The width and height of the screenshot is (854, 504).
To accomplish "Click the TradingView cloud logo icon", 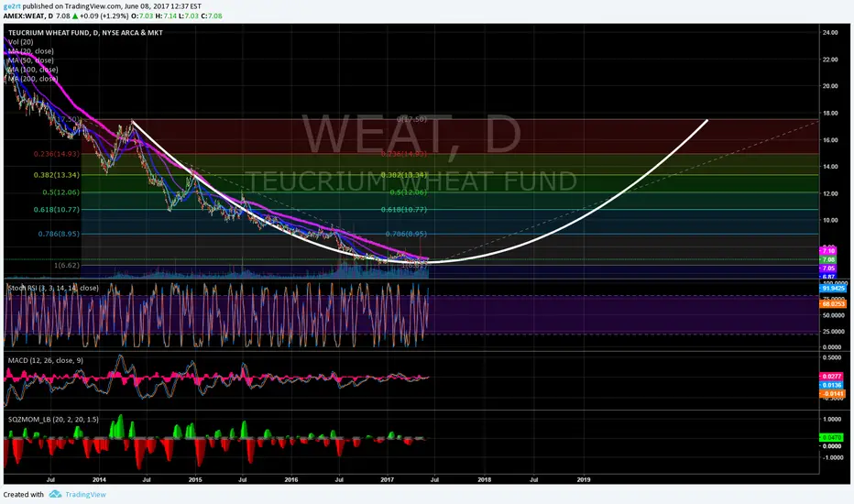I will coord(55,494).
